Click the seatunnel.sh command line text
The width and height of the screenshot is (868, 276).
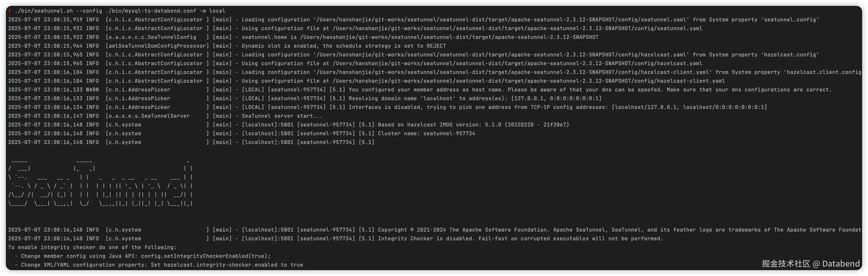(x=120, y=11)
